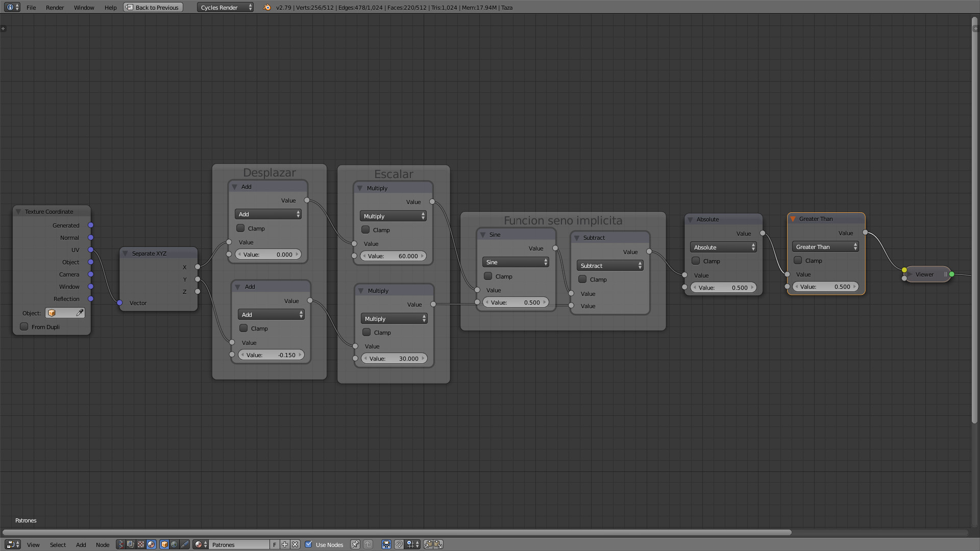Paste nodes from clipboard icon
The height and width of the screenshot is (551, 980).
point(438,544)
